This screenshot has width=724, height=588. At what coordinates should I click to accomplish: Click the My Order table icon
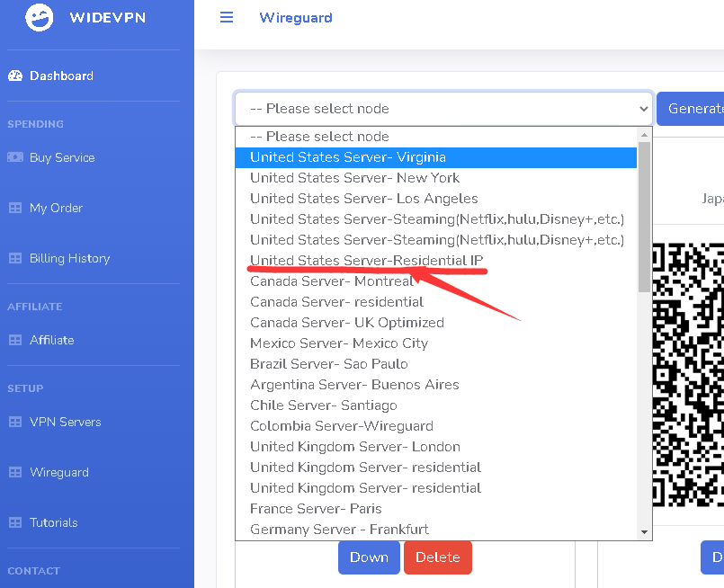15,208
